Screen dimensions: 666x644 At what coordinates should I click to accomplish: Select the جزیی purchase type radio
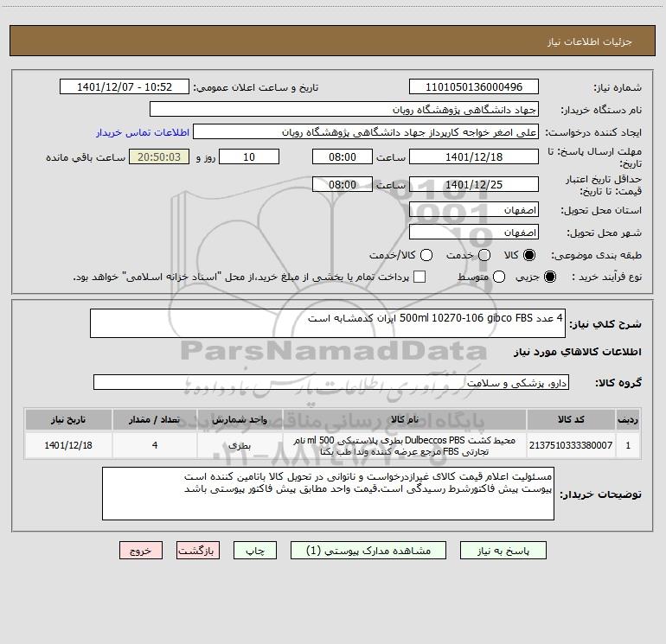tap(549, 277)
